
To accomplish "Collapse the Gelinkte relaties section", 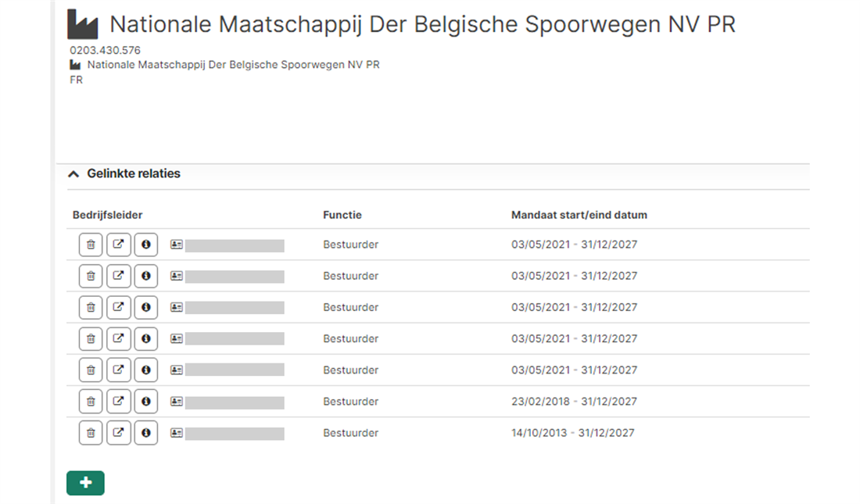I will 73,174.
